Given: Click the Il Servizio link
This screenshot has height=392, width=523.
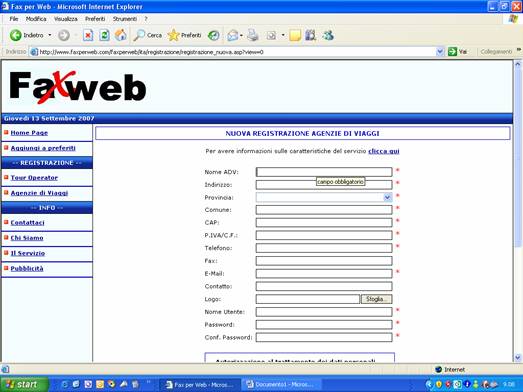Looking at the screenshot, I should point(28,253).
